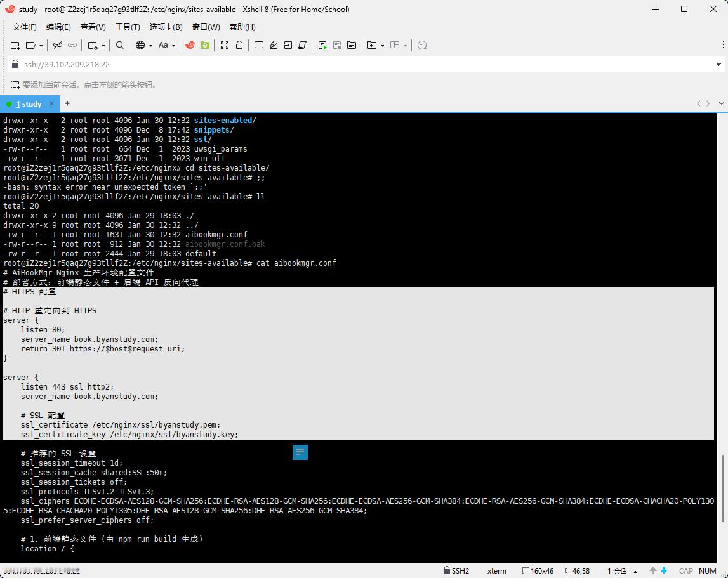Image resolution: width=728 pixels, height=578 pixels.
Task: Launch Xftp green file-transfer icon
Action: pyautogui.click(x=205, y=45)
